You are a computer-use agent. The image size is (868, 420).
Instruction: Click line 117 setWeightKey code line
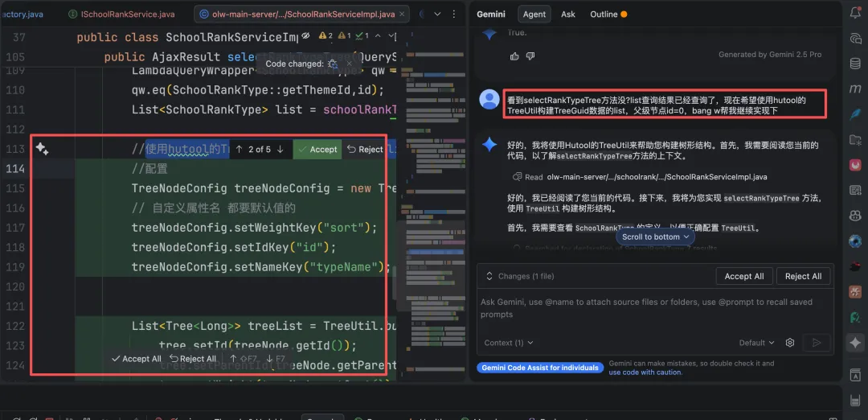(x=254, y=227)
